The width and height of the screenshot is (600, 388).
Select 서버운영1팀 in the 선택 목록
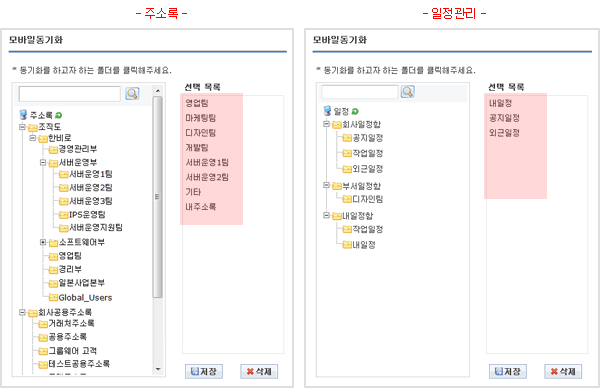[x=207, y=162]
